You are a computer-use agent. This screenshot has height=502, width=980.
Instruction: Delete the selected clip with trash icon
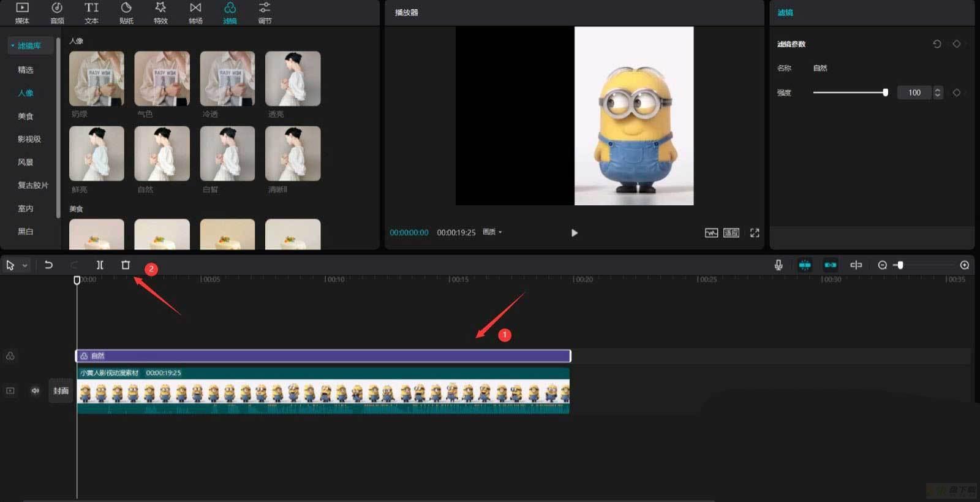126,265
